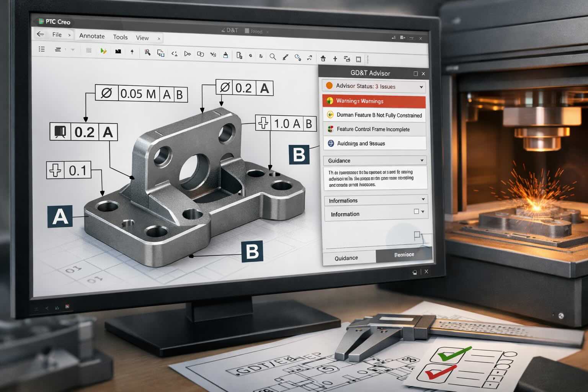Tick the checkbox above the Benrioce tab
The image size is (588, 392).
point(417,235)
